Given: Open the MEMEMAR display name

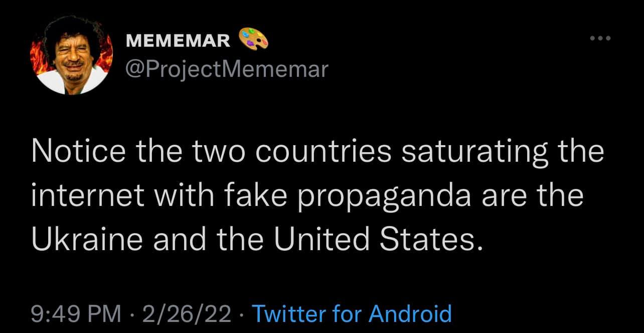Looking at the screenshot, I should (178, 41).
